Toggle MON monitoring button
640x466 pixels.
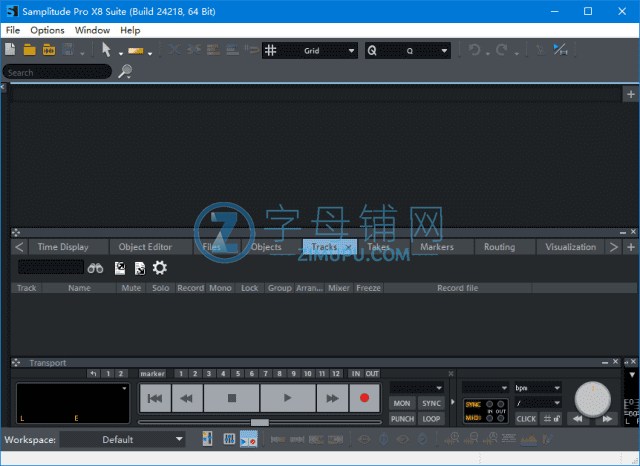[x=402, y=403]
